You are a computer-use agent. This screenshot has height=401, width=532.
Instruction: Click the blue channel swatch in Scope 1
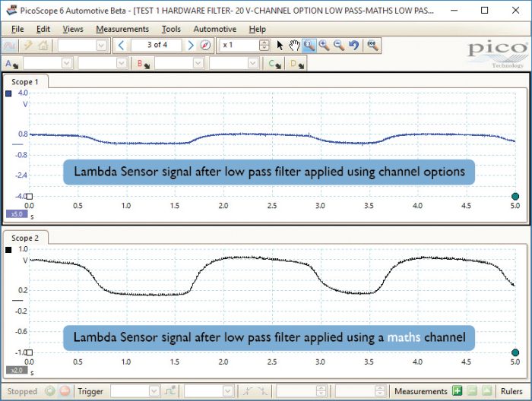click(8, 93)
